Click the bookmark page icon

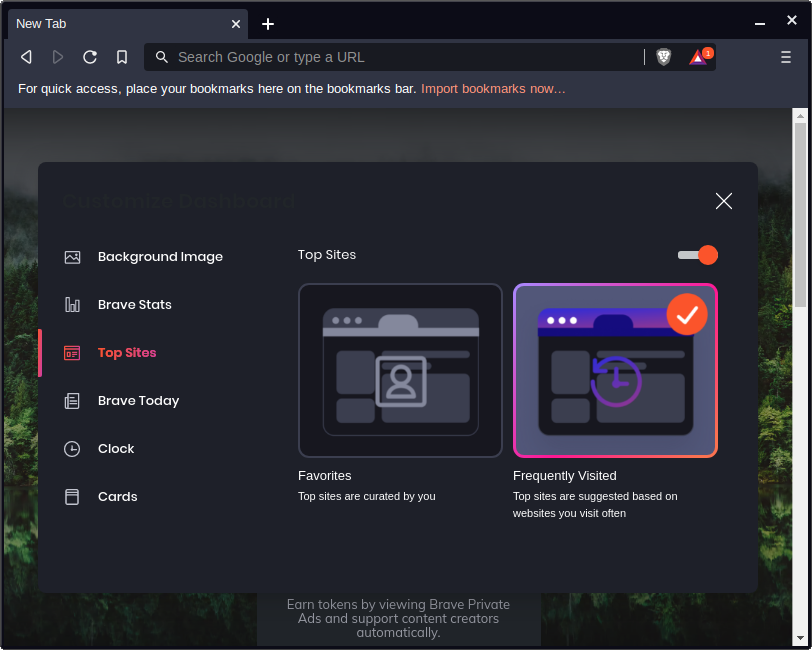tap(122, 57)
